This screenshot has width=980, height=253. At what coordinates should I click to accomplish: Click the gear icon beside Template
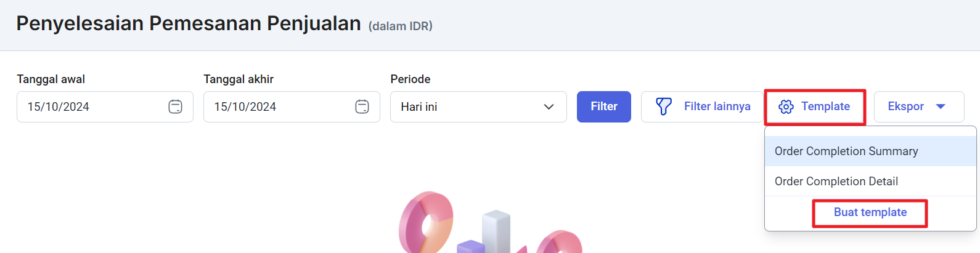click(786, 106)
